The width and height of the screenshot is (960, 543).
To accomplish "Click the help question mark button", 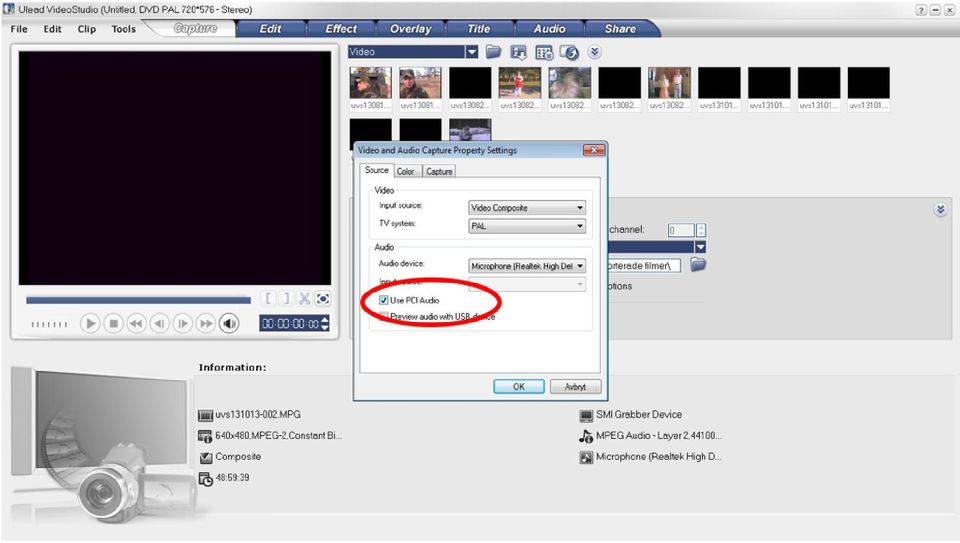I will [921, 10].
